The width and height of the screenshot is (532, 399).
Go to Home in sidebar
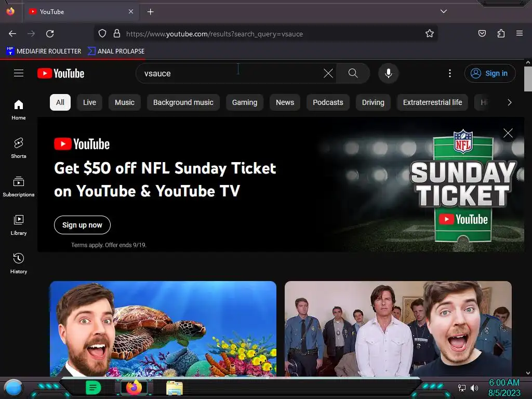click(x=19, y=110)
